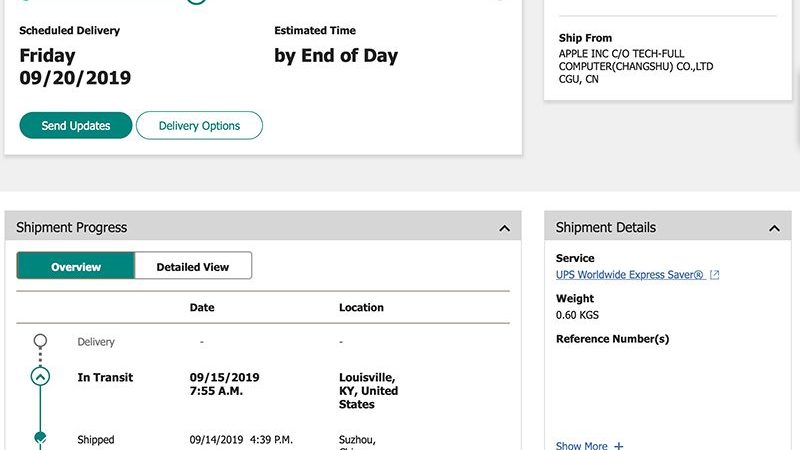Click the scheduled delivery date 09/20/2019
Image resolution: width=800 pixels, height=450 pixels.
pyautogui.click(x=75, y=78)
